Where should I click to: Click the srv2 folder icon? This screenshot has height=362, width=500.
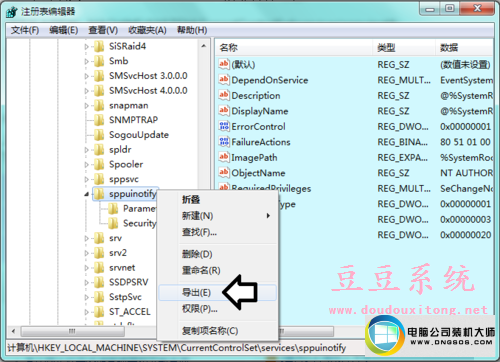tap(99, 253)
